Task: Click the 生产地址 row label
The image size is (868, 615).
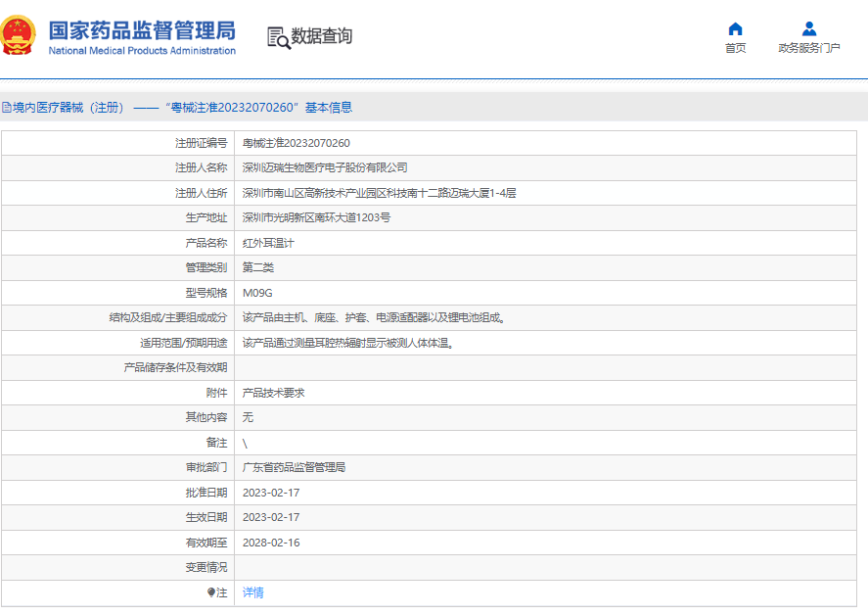Action: pyautogui.click(x=206, y=217)
